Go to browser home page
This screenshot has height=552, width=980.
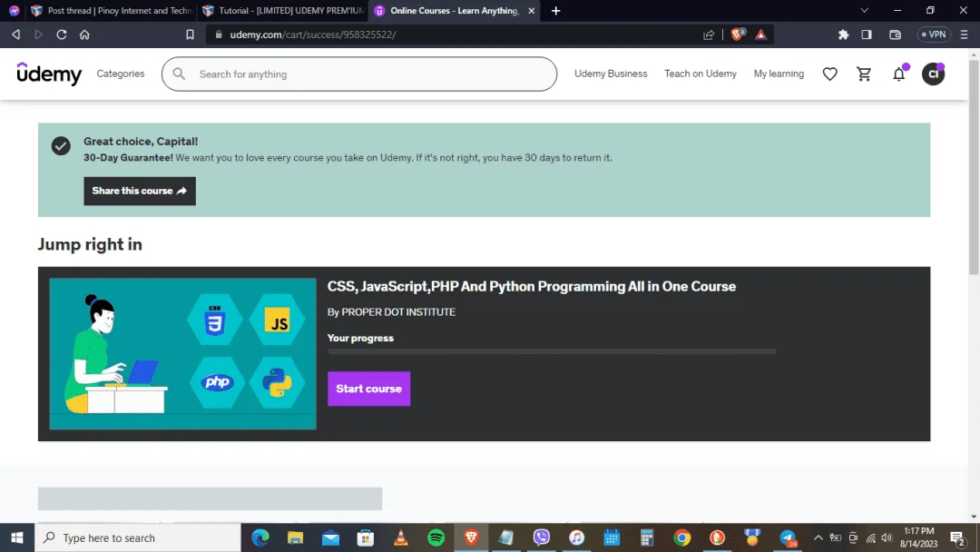[84, 34]
